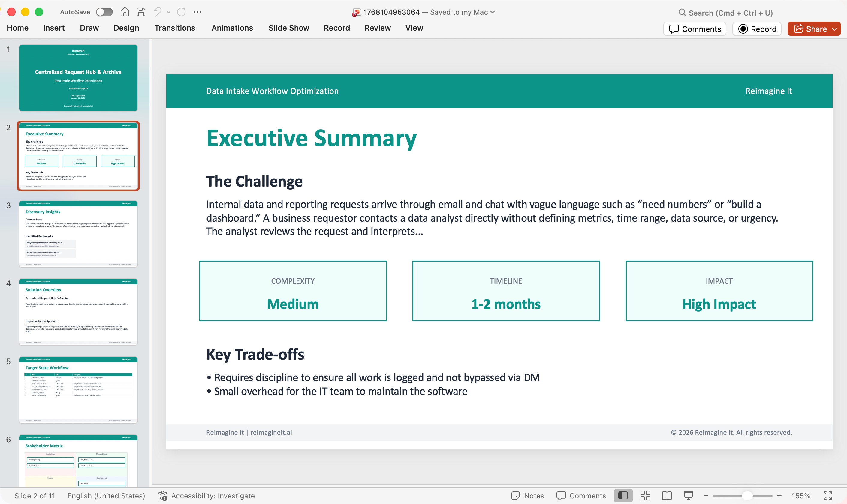Viewport: 847px width, 504px height.
Task: Toggle the Comments pane from the status bar
Action: click(581, 496)
